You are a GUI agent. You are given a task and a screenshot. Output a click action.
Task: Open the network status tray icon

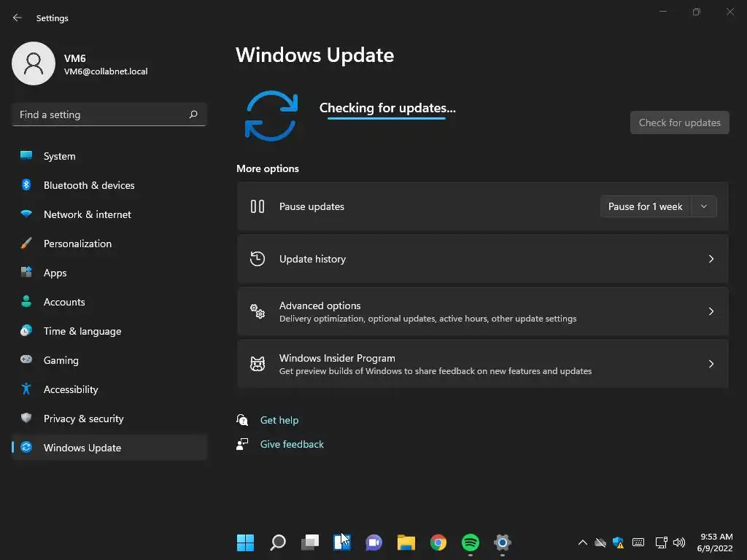click(661, 542)
